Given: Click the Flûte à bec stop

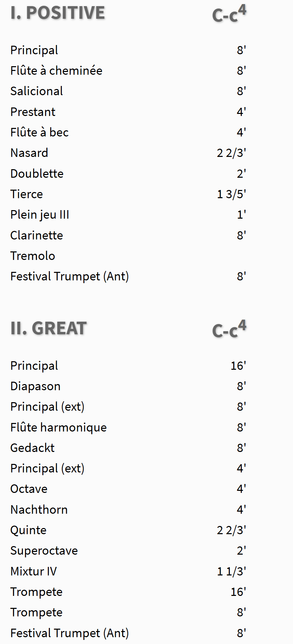Looking at the screenshot, I should (x=39, y=132).
